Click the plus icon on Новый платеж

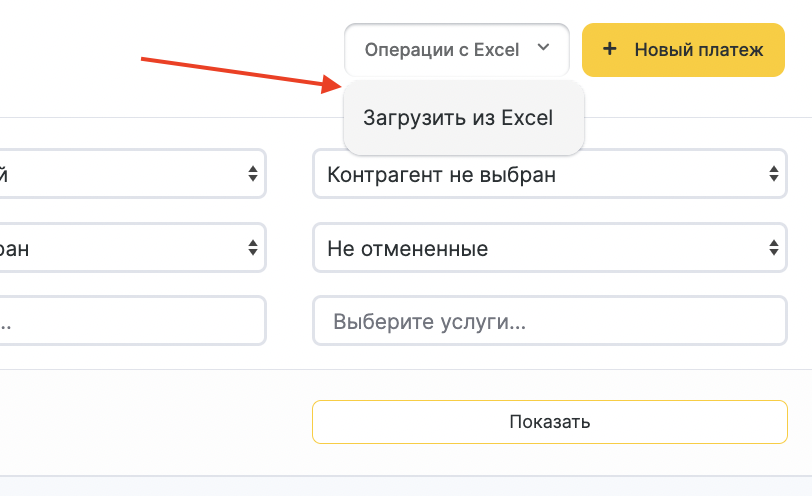[610, 49]
